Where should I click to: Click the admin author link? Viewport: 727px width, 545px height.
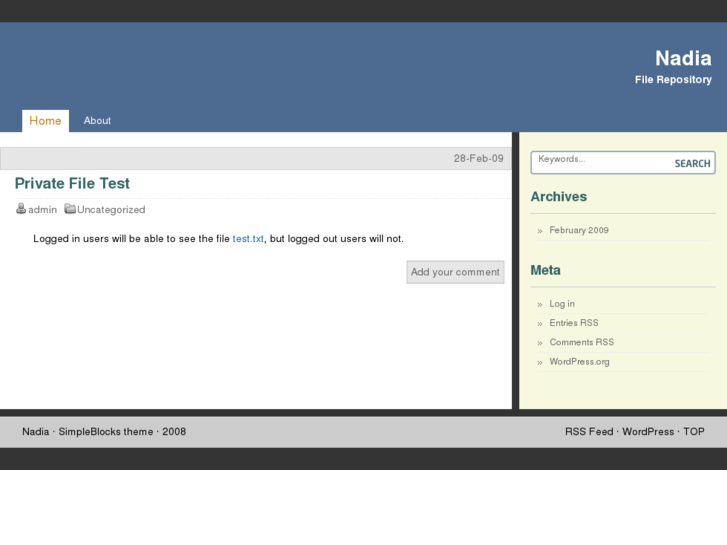tap(43, 210)
